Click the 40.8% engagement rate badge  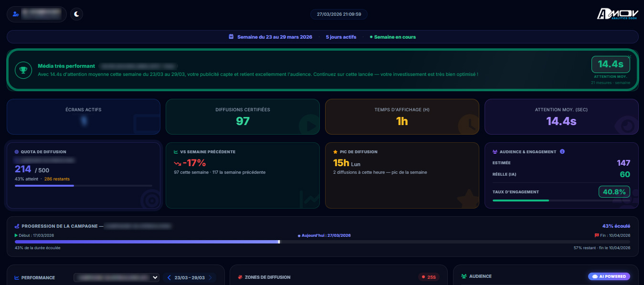(x=614, y=192)
